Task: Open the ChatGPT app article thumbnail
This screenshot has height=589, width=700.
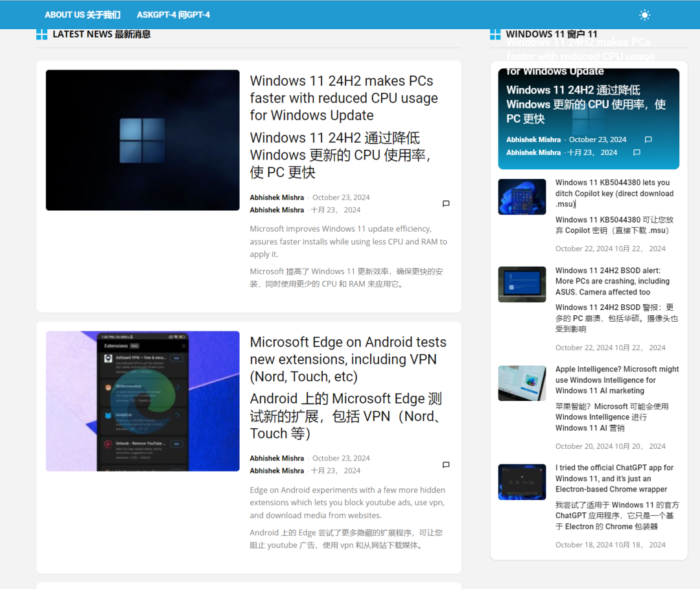Action: tap(522, 482)
